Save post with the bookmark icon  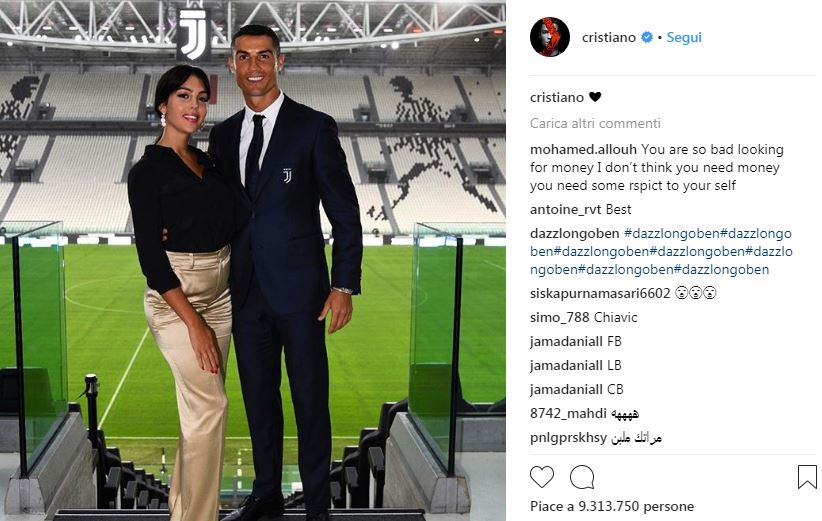[807, 477]
